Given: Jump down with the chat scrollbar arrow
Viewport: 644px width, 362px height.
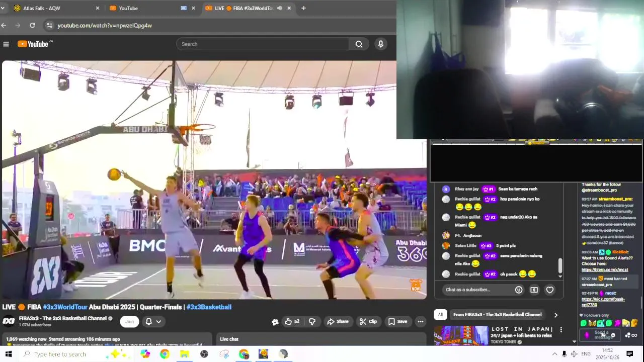Looking at the screenshot, I should [x=560, y=276].
